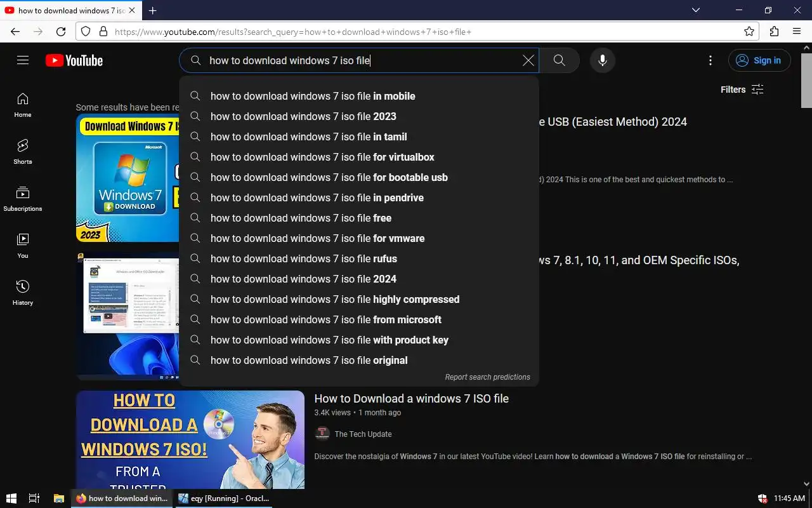Choose suggestion ending 'with product key'
Image resolution: width=812 pixels, height=508 pixels.
359,340
